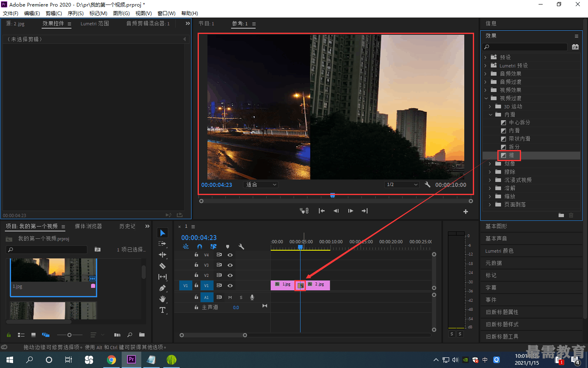Expand the 音频效果 folder

(x=486, y=74)
